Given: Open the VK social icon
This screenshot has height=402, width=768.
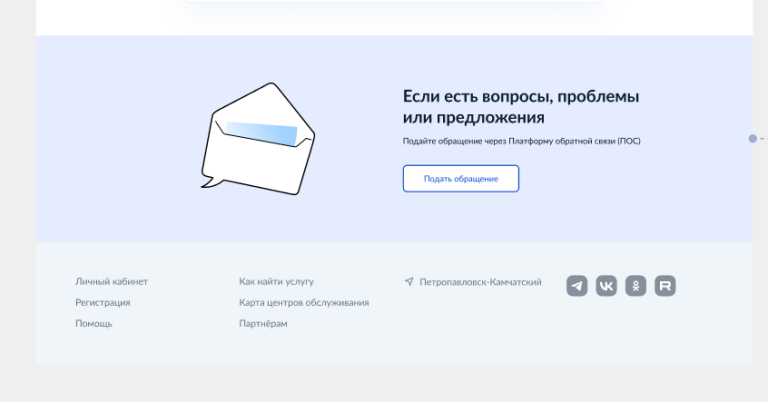Looking at the screenshot, I should pyautogui.click(x=606, y=285).
